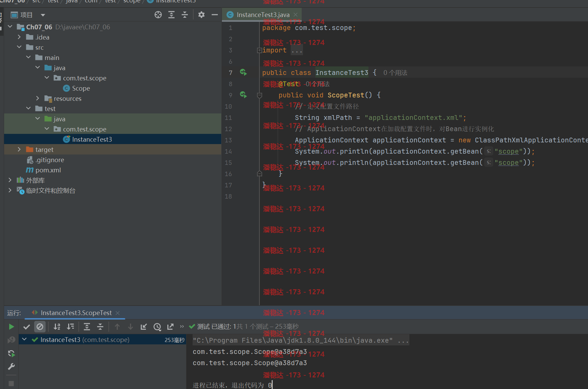
Task: Collapse InstanceTest3 test result node
Action: 24,339
